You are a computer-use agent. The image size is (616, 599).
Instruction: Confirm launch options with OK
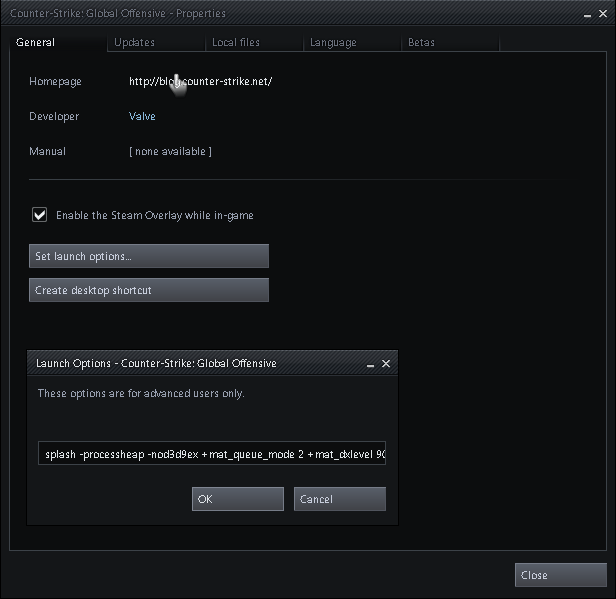point(238,499)
